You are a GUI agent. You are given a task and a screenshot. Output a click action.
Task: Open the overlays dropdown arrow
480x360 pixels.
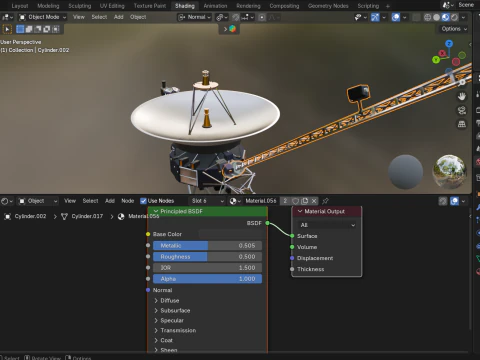click(x=404, y=17)
